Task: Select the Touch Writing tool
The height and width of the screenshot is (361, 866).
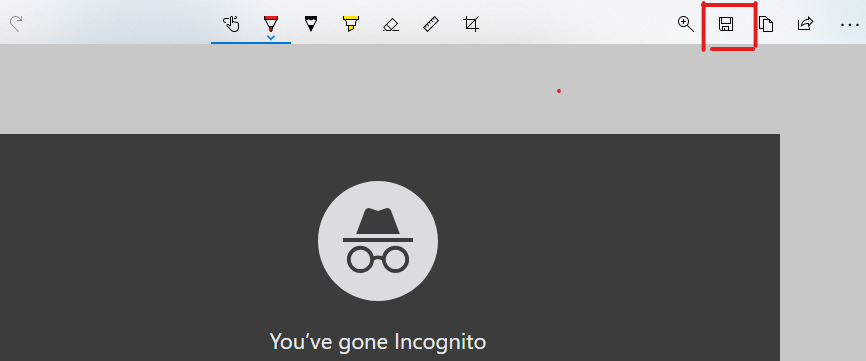Action: (x=231, y=24)
